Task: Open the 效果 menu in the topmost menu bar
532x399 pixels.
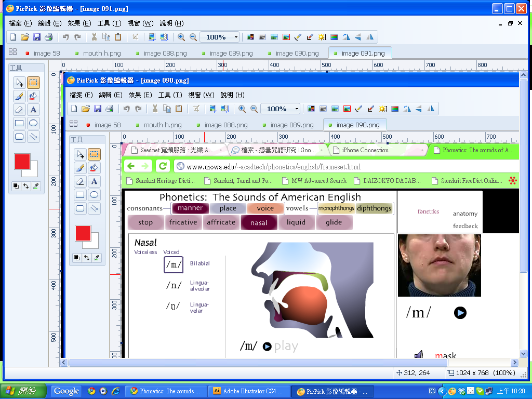Action: (x=79, y=23)
